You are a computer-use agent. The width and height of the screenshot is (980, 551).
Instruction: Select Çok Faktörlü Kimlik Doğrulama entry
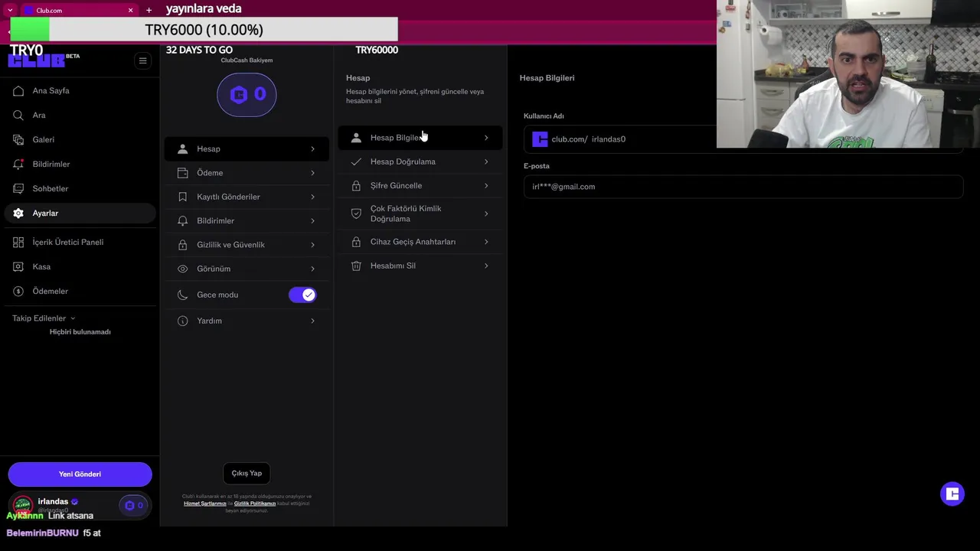(x=420, y=214)
